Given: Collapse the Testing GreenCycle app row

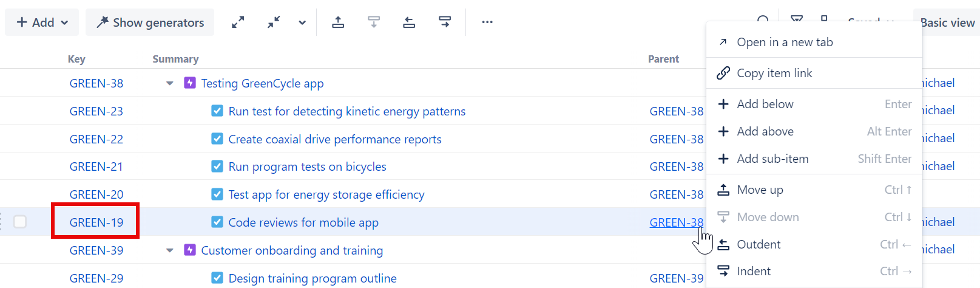Looking at the screenshot, I should click(x=170, y=83).
